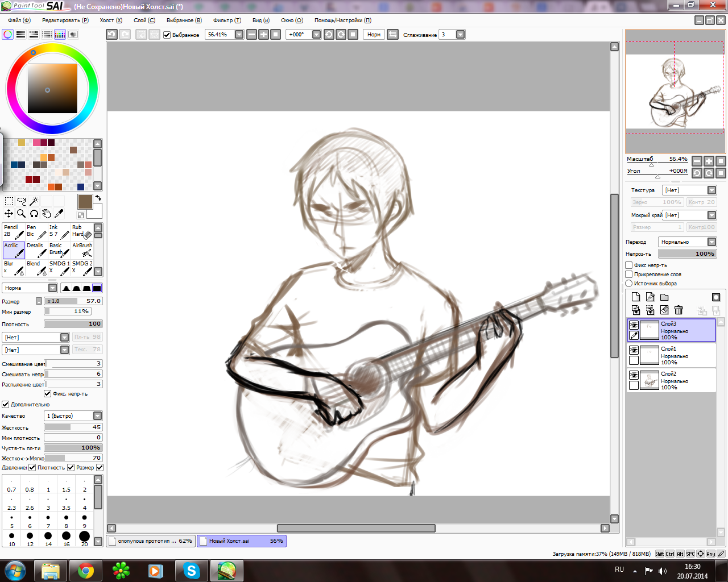Create a new layer in layer panel
The height and width of the screenshot is (582, 728).
click(636, 297)
